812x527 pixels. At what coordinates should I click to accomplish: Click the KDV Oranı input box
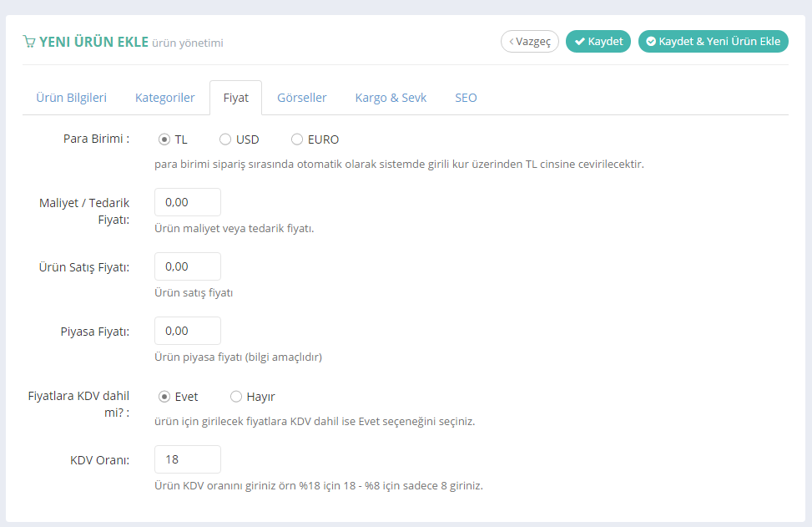coord(188,459)
